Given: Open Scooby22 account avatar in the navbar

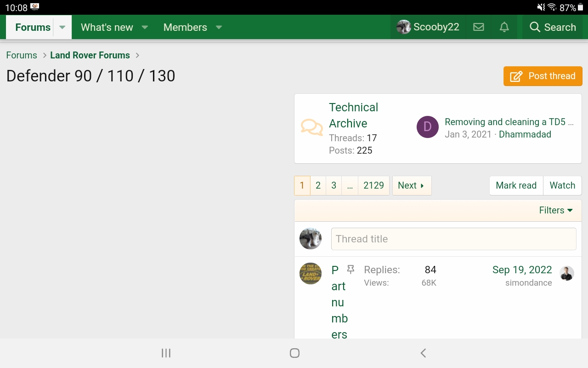Looking at the screenshot, I should pos(403,27).
